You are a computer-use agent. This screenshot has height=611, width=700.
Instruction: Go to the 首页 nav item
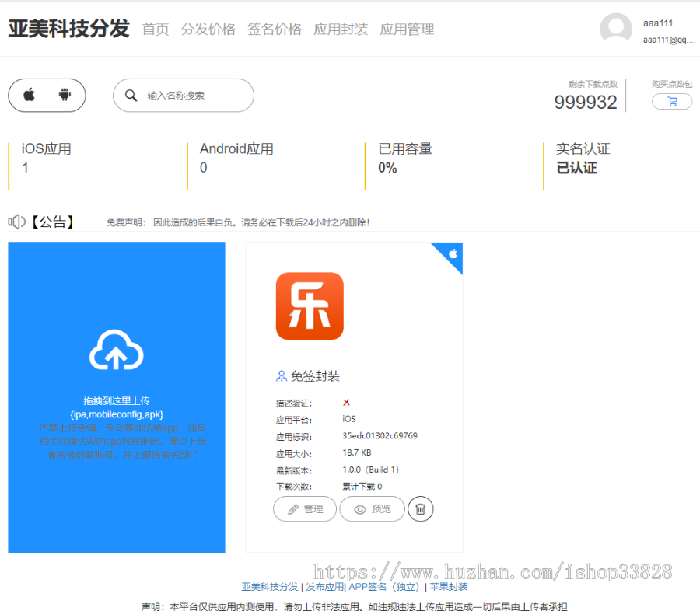coord(155,30)
